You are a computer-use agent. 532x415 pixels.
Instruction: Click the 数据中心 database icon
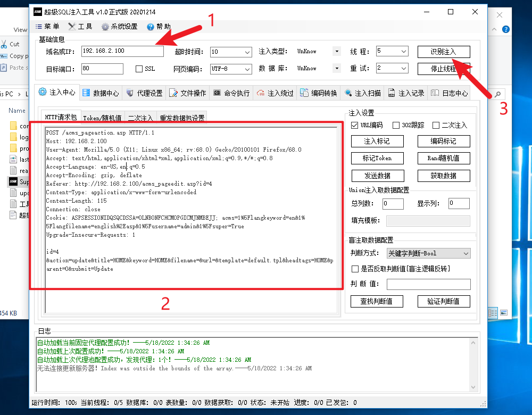click(x=87, y=93)
